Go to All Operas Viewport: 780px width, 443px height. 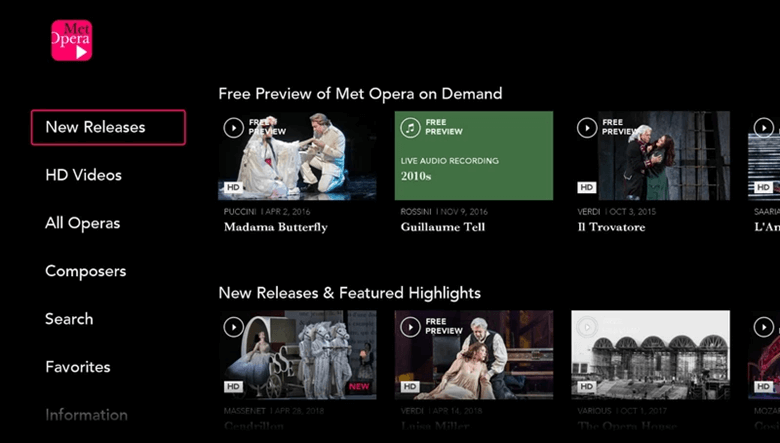coord(82,223)
